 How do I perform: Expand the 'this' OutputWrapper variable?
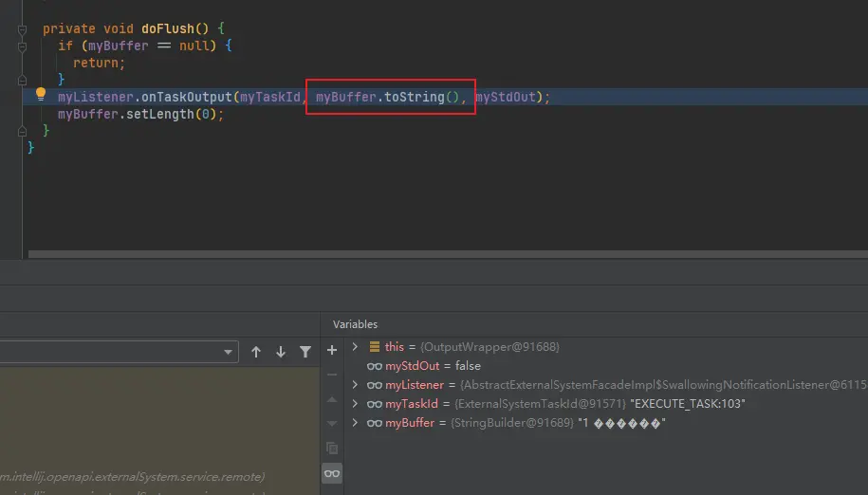(355, 347)
